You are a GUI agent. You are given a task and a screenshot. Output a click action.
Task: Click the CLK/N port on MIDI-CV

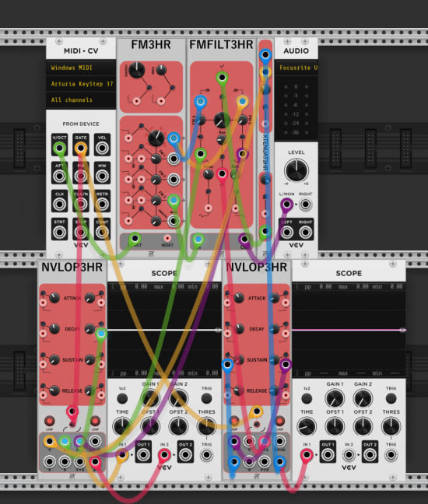[80, 204]
